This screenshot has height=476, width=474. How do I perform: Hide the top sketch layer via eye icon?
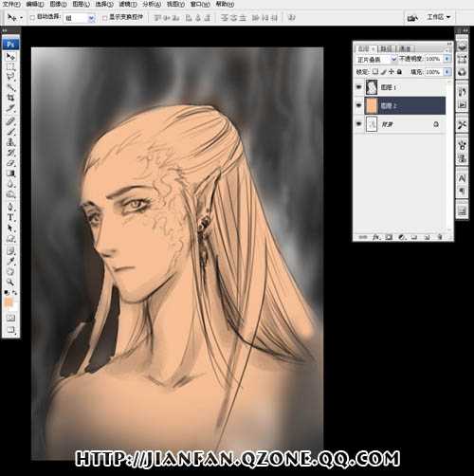pos(358,87)
